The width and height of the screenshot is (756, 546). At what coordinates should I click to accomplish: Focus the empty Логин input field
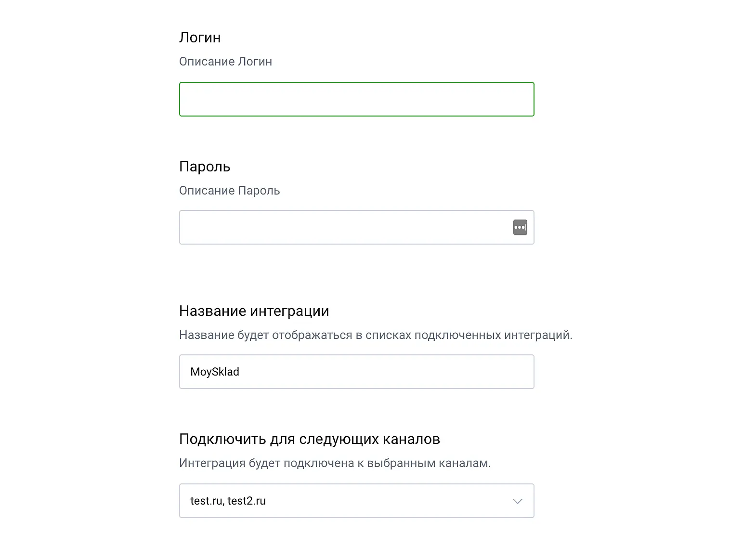(x=356, y=99)
